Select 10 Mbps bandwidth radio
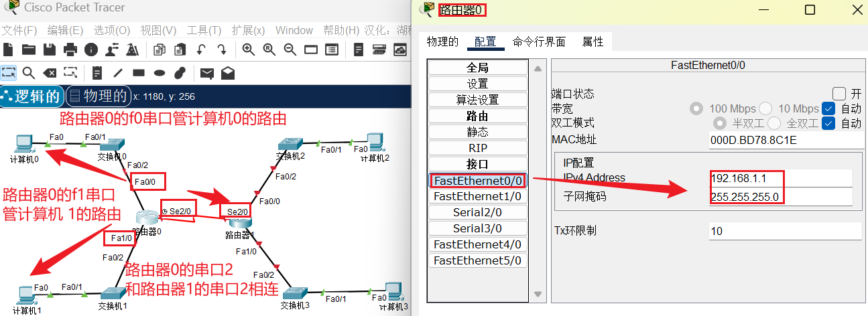The height and width of the screenshot is (316, 868). 765,108
